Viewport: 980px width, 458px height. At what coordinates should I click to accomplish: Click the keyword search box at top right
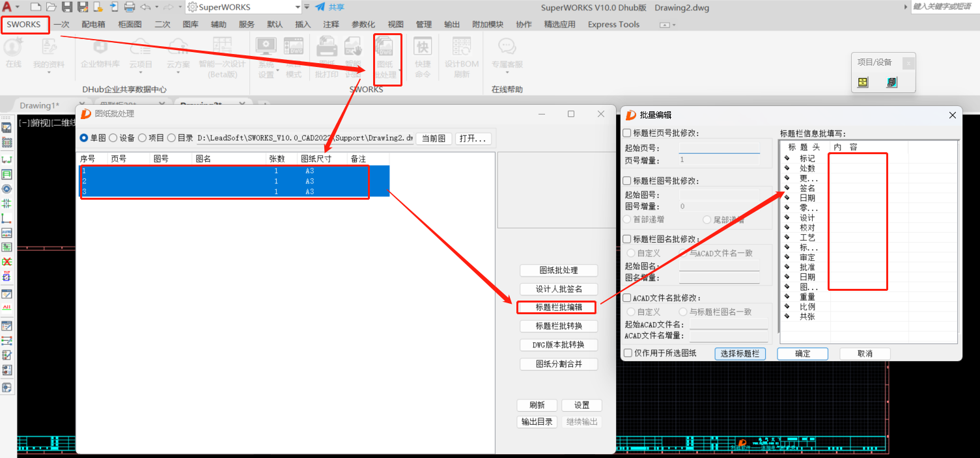tap(945, 7)
